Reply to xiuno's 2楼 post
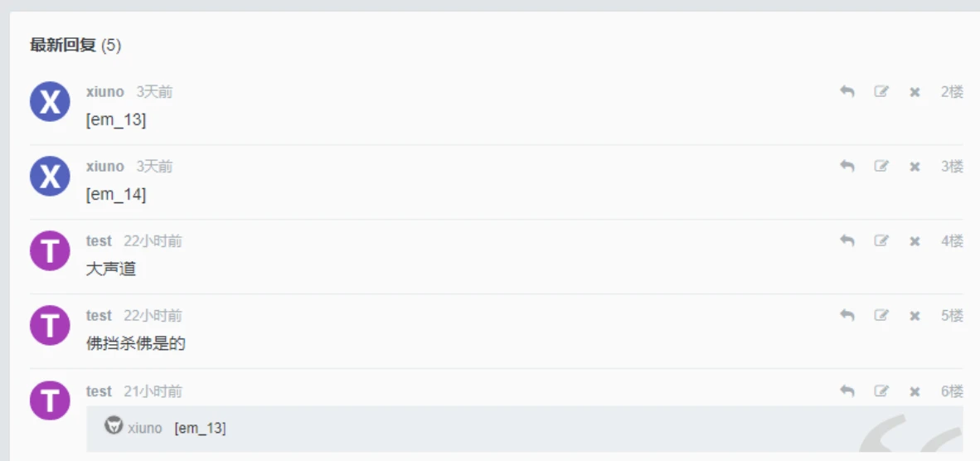 click(x=847, y=92)
